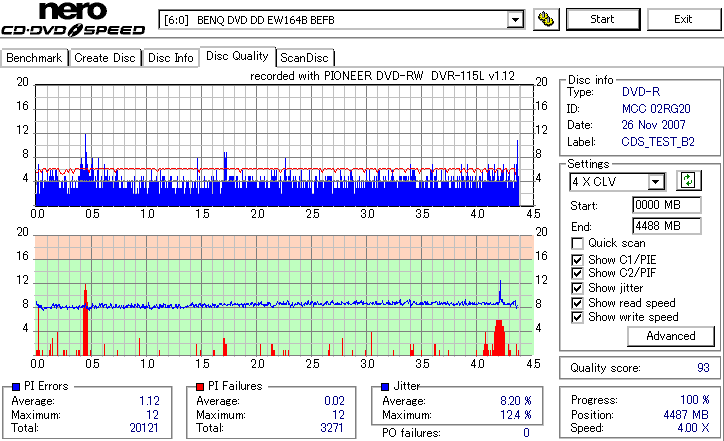Screen dimensions: 724x441
Task: Click the disc date 26 Nov 2007
Action: pos(653,125)
